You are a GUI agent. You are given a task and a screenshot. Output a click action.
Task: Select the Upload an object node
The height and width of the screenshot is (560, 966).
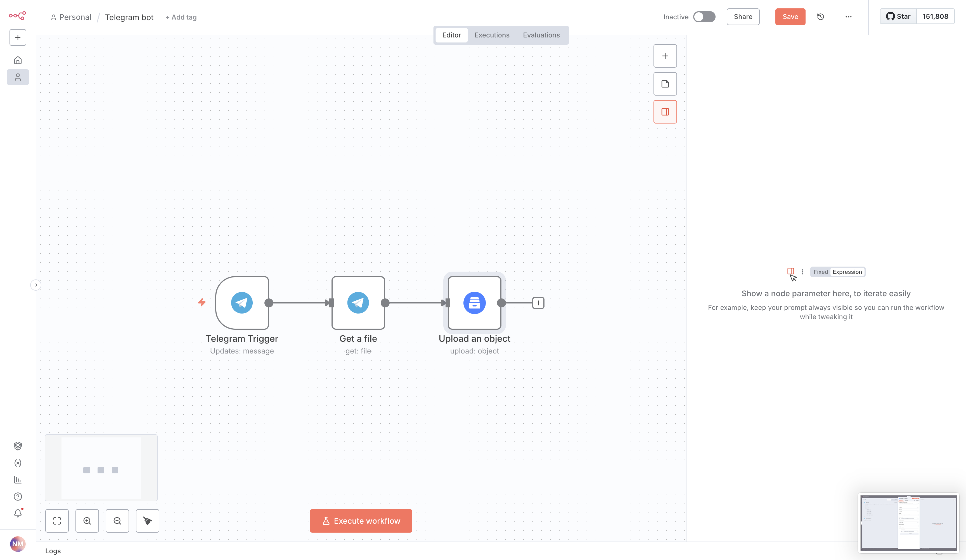474,303
